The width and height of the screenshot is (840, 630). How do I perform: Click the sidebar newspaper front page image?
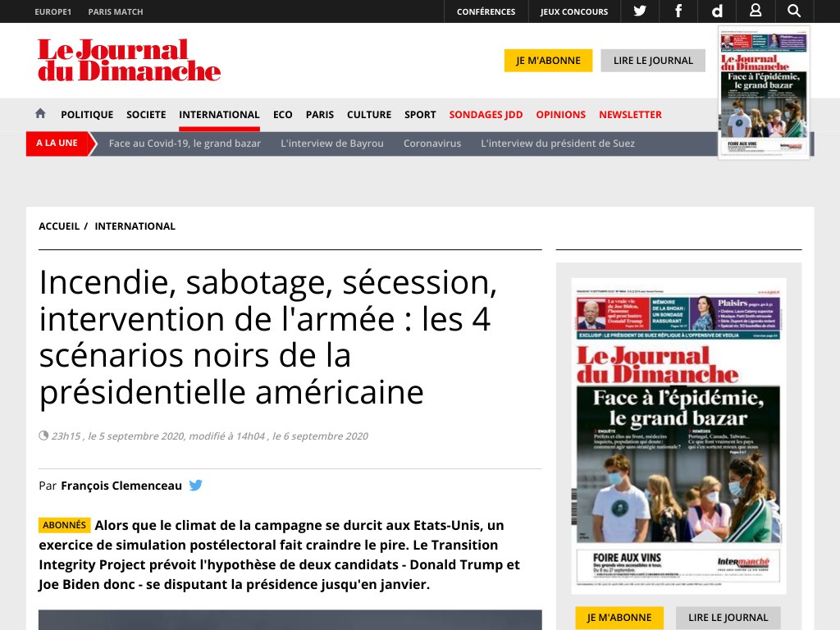(x=678, y=436)
